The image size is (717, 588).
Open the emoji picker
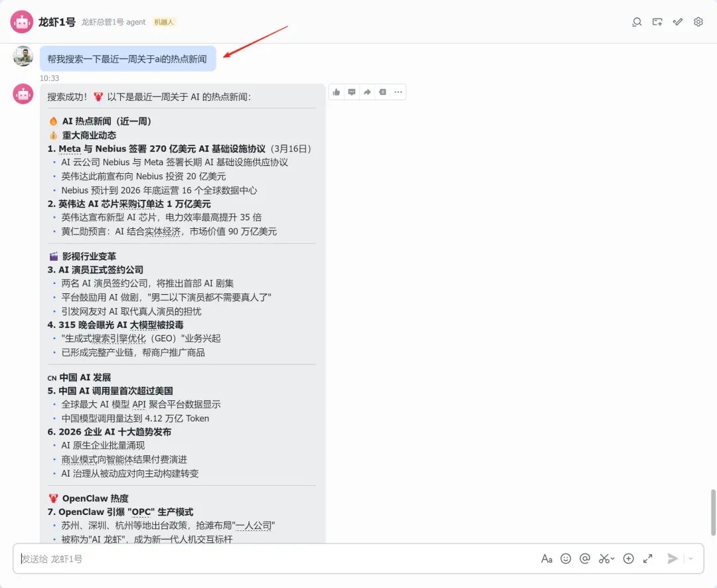coord(566,559)
